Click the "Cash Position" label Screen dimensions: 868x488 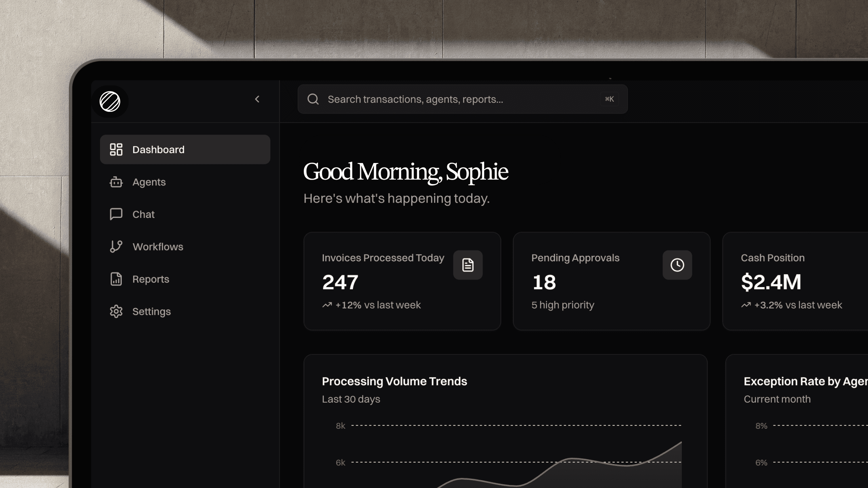pos(773,258)
